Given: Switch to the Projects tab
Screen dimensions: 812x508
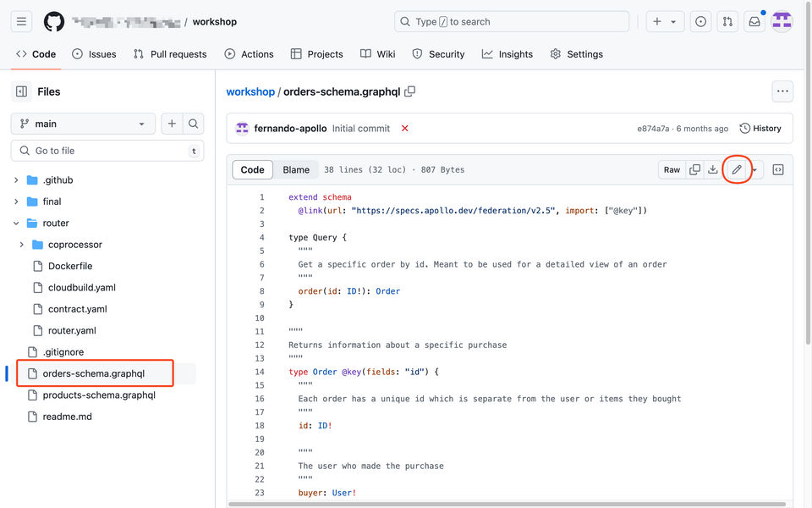Looking at the screenshot, I should tap(317, 54).
